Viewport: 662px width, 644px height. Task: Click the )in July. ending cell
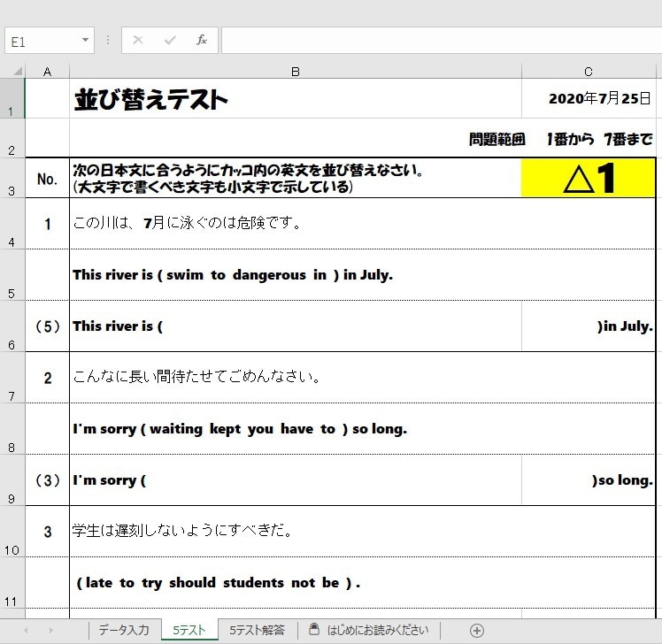pos(589,326)
